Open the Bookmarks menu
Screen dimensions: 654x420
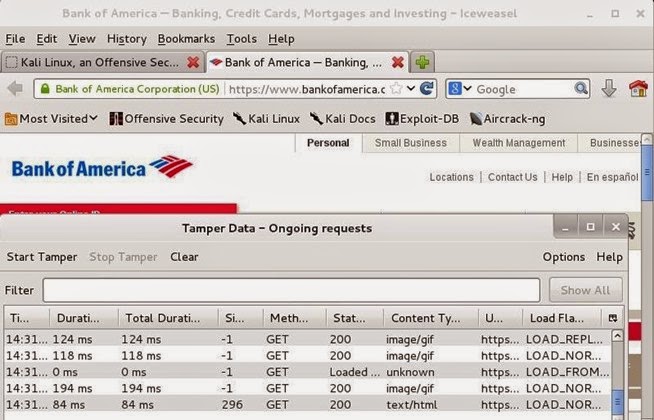186,39
